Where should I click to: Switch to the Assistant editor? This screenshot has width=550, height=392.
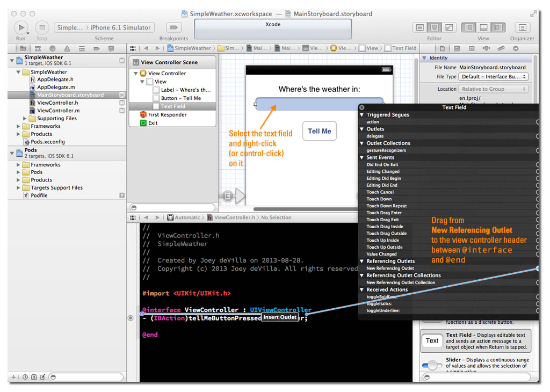434,27
